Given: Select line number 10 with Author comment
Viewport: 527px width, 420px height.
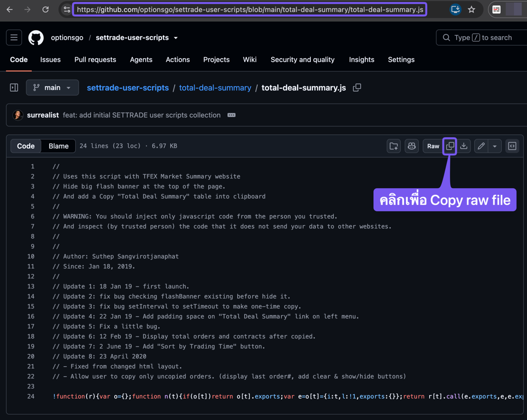Looking at the screenshot, I should [31, 256].
